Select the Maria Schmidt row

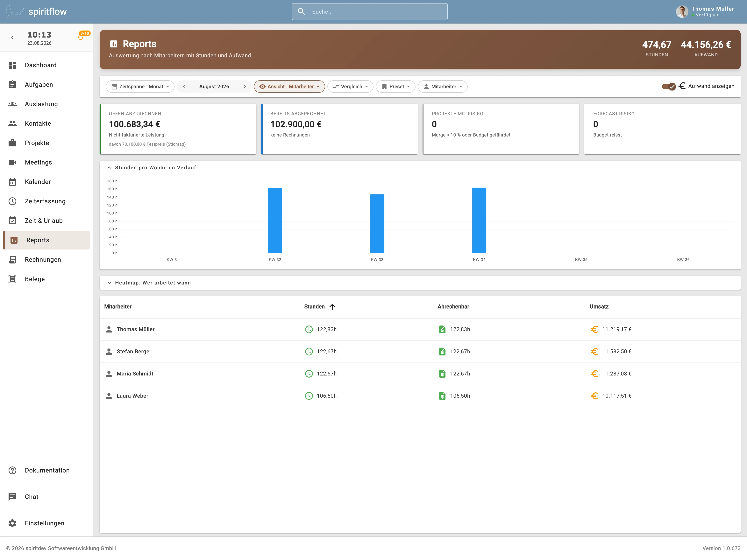(420, 374)
